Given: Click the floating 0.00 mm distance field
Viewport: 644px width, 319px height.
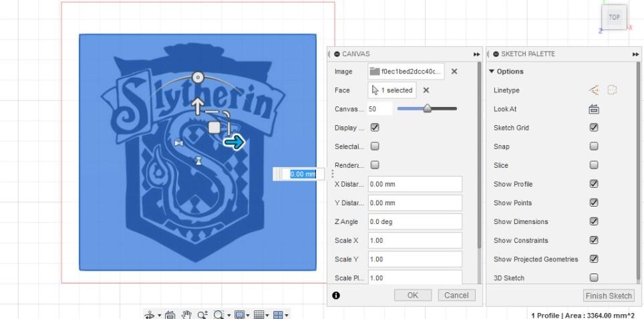Looking at the screenshot, I should (303, 175).
